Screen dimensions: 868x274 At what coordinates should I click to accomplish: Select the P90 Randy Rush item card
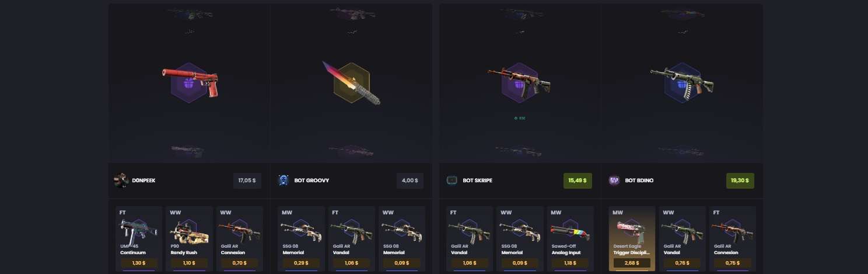[x=189, y=238]
